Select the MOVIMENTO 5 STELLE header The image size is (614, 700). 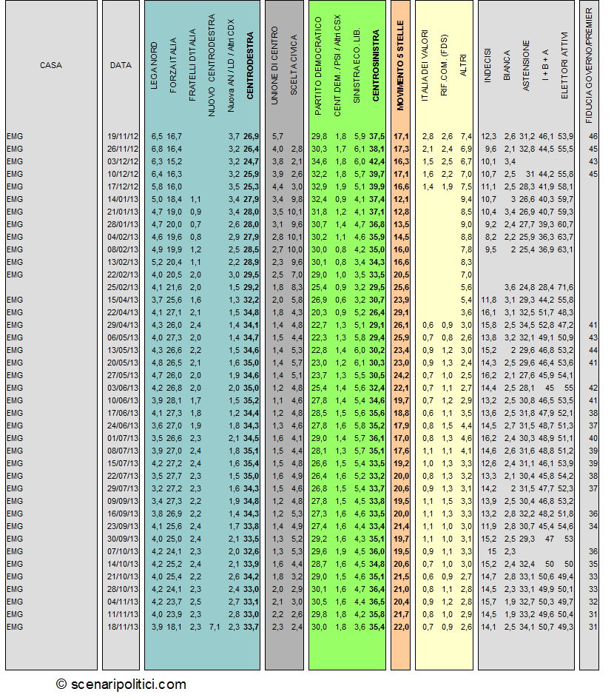click(x=400, y=65)
